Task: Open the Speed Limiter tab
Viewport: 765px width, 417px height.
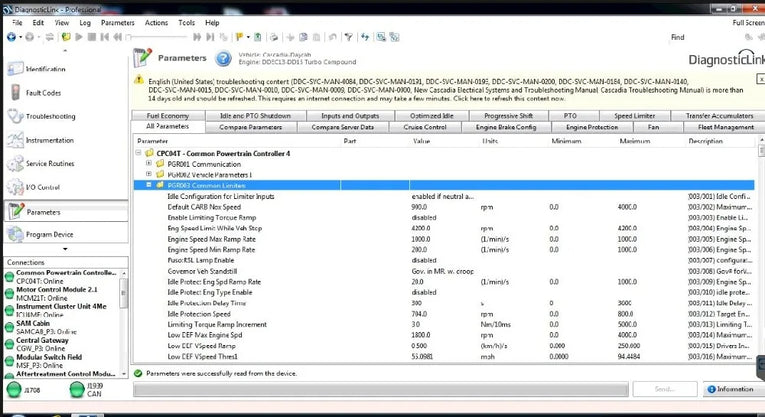Action: (x=636, y=116)
